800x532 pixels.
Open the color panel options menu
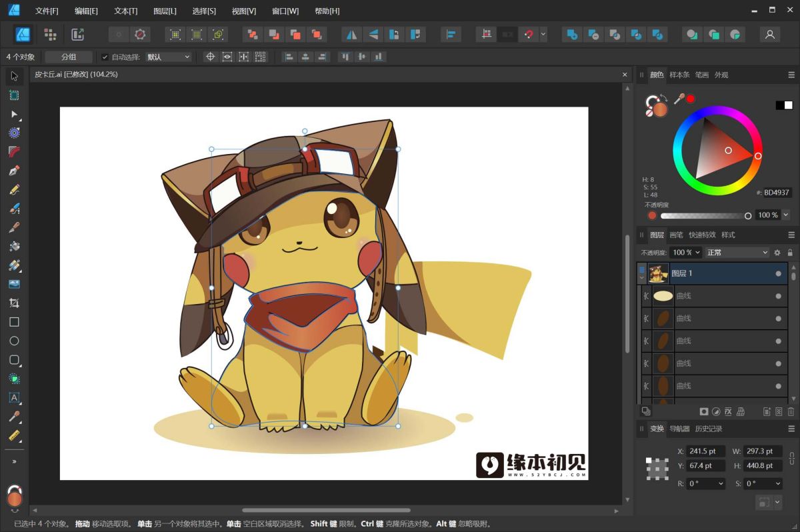(x=791, y=75)
